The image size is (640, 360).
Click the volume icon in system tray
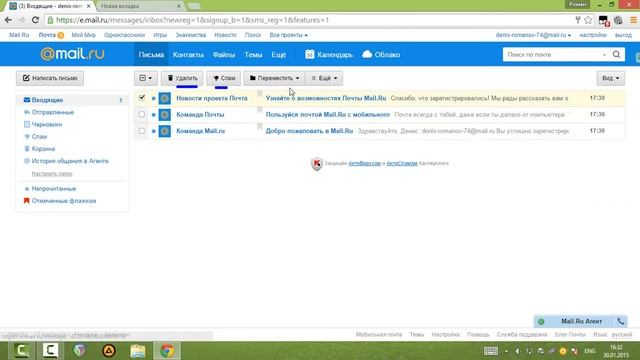point(517,351)
